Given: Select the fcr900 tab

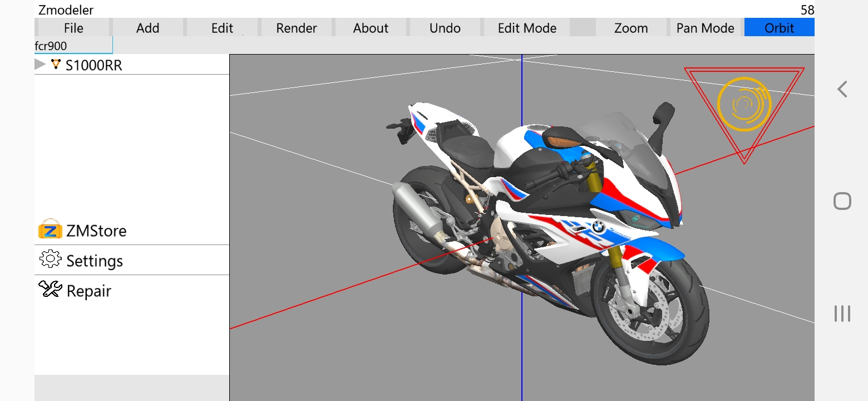Looking at the screenshot, I should coord(73,46).
